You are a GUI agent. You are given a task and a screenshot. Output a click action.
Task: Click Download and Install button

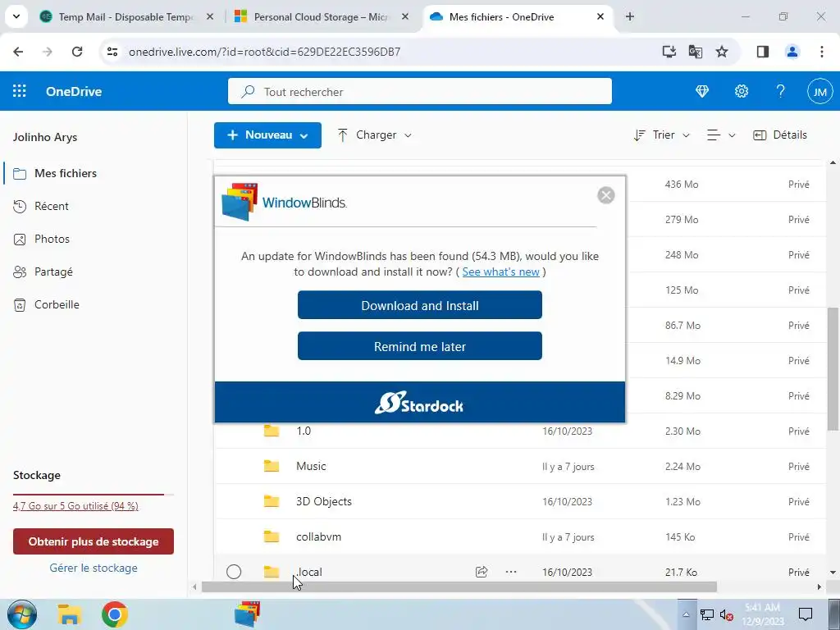coord(419,305)
